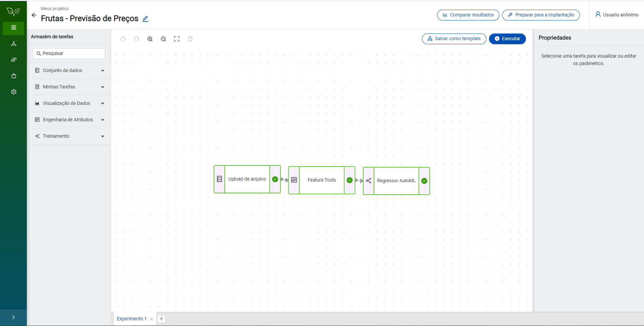Expand Minhas Tarefas category
The image size is (644, 326).
click(69, 87)
